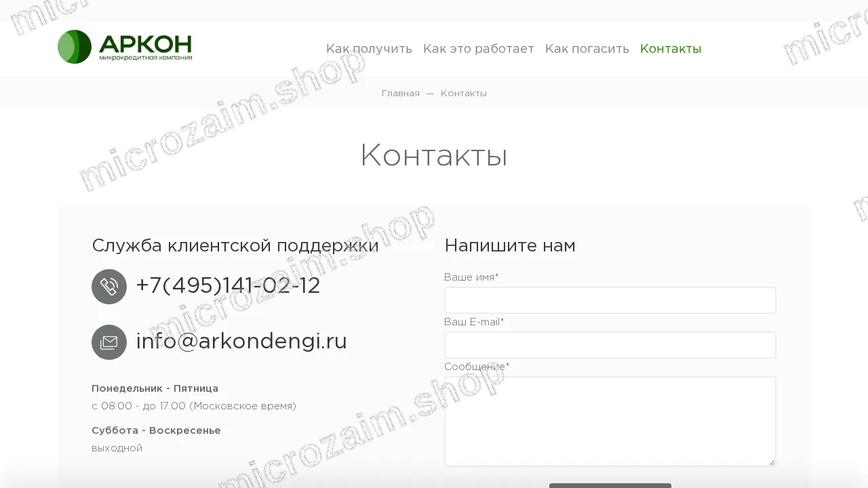The height and width of the screenshot is (488, 868).
Task: Click the phone icon beside the number
Action: click(109, 287)
